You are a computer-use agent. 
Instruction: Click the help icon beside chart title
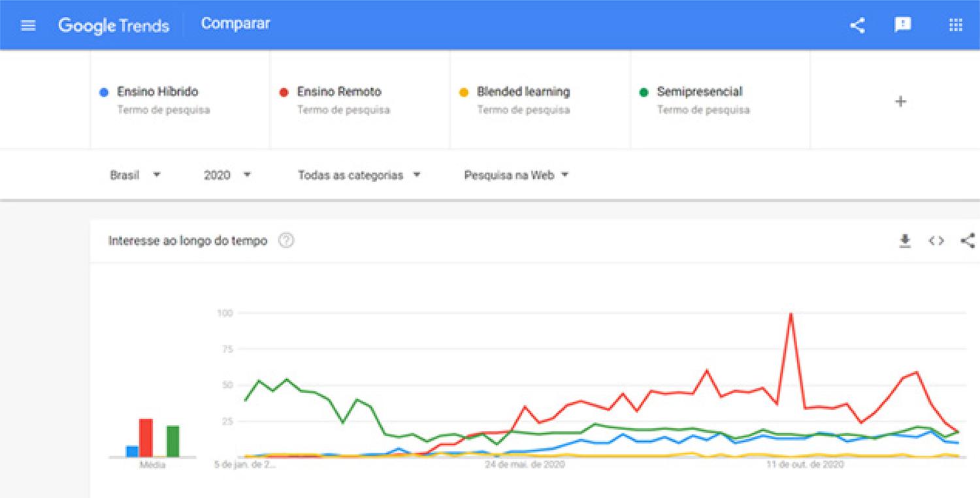(286, 241)
